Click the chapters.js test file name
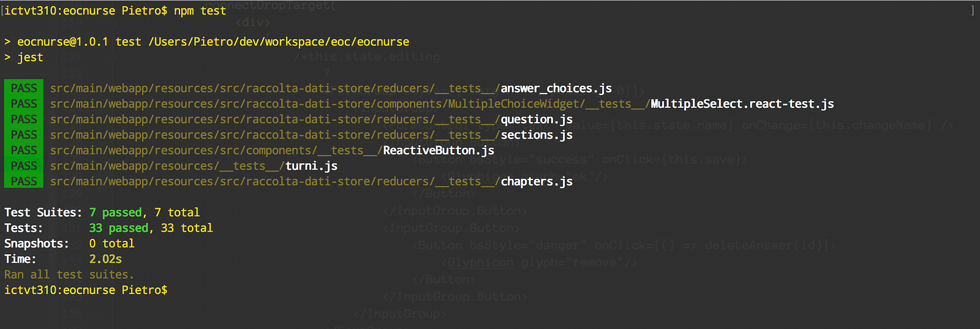Screen dimensions: 980x329 click(x=537, y=181)
